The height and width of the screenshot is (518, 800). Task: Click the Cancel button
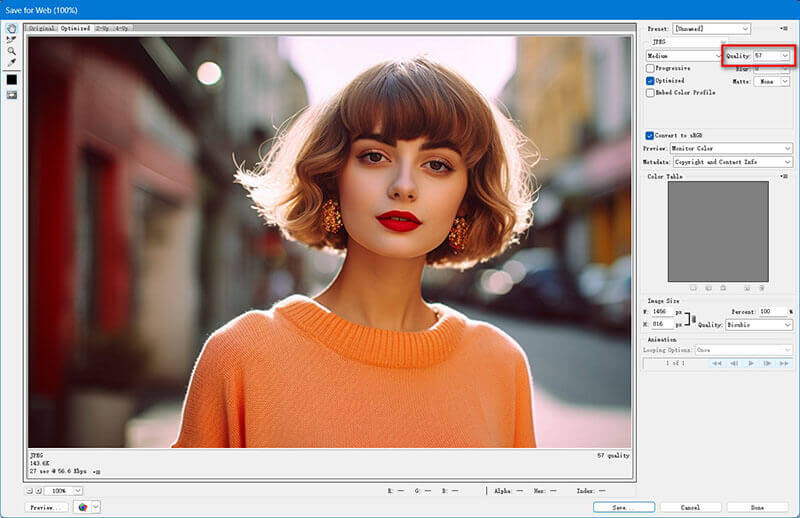click(x=689, y=507)
